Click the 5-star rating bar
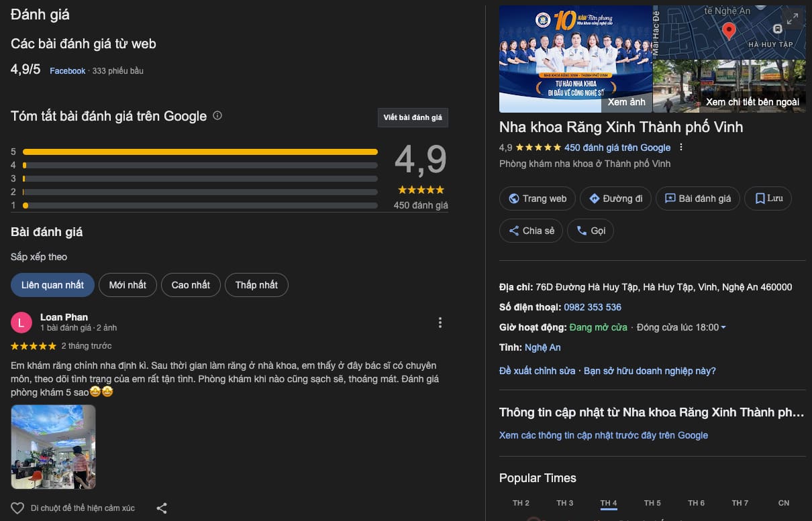Viewport: 812px width, 521px height. point(200,152)
